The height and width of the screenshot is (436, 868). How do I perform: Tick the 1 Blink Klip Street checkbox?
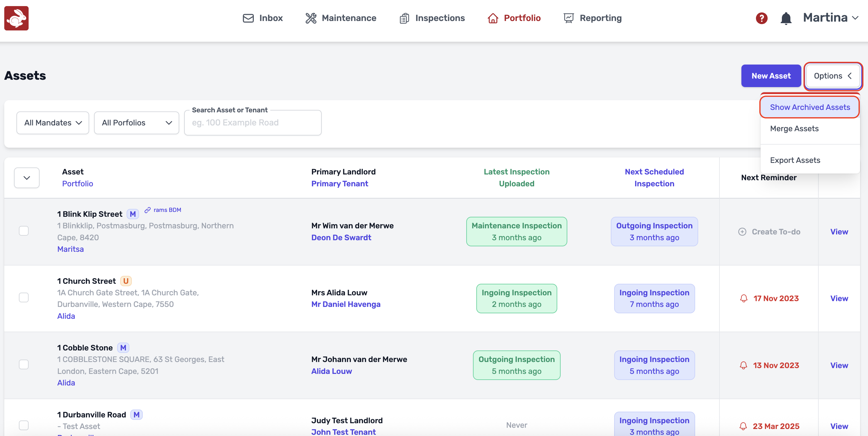24,231
